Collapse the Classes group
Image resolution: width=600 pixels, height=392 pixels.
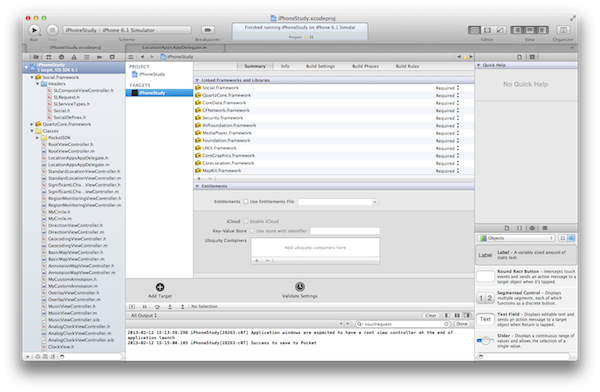32,131
